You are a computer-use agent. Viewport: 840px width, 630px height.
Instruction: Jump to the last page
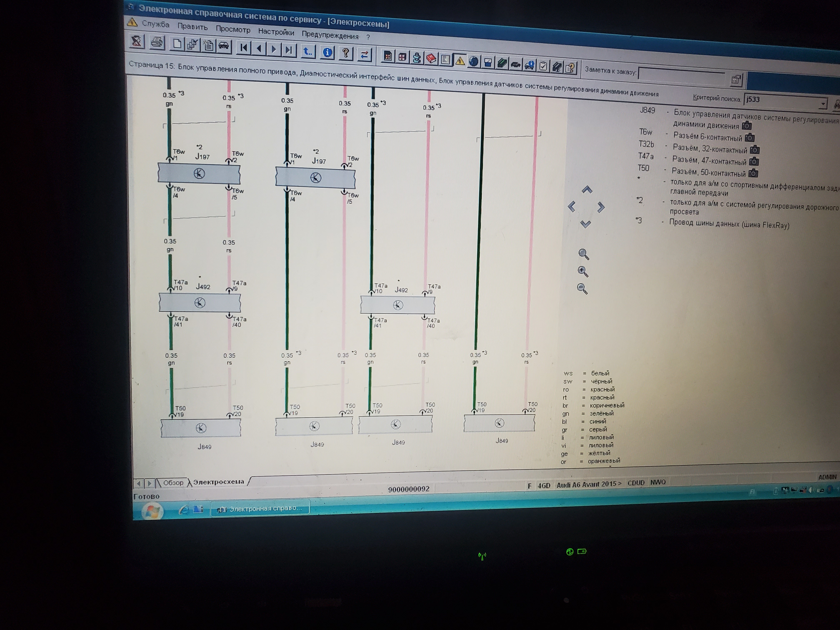289,50
